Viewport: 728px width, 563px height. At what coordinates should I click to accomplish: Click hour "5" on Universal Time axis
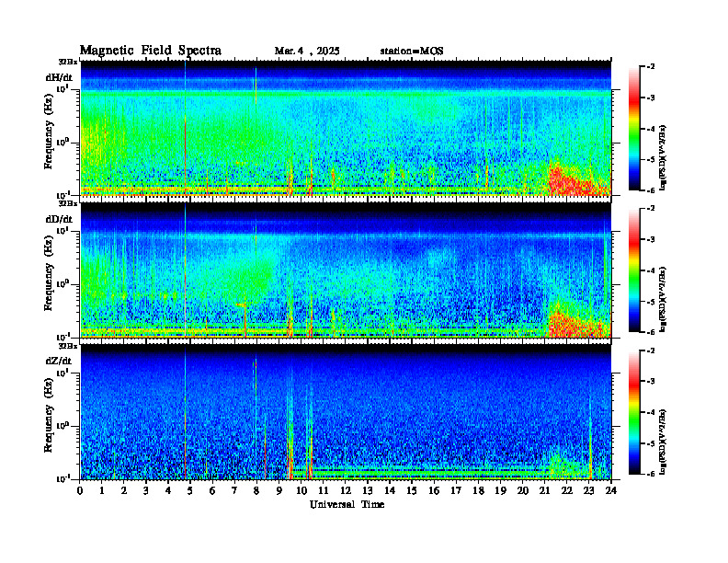(x=190, y=490)
